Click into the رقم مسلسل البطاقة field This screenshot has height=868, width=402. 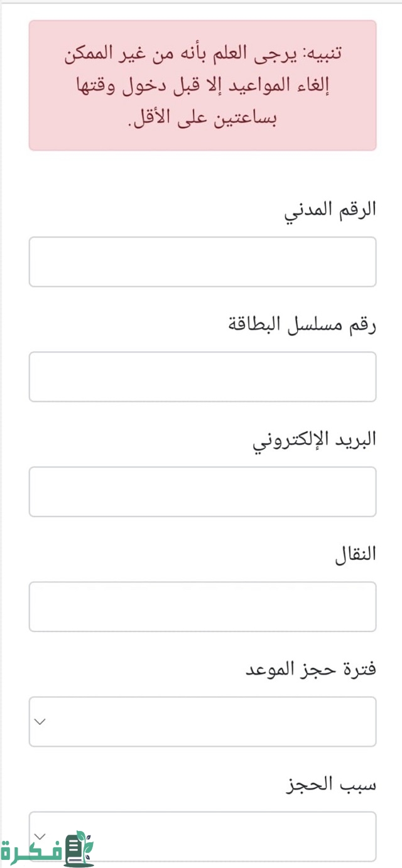(202, 377)
